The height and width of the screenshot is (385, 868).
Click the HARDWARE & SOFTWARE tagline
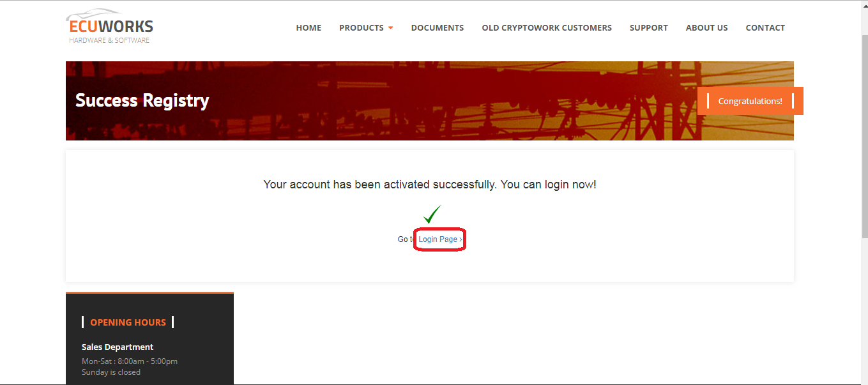click(x=109, y=40)
